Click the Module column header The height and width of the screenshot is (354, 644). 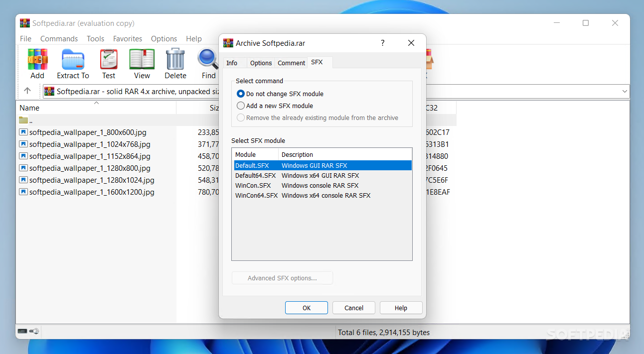[255, 154]
